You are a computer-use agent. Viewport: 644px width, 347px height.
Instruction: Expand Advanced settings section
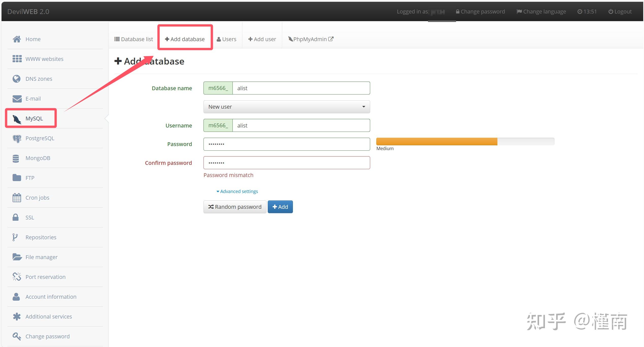[x=237, y=191]
